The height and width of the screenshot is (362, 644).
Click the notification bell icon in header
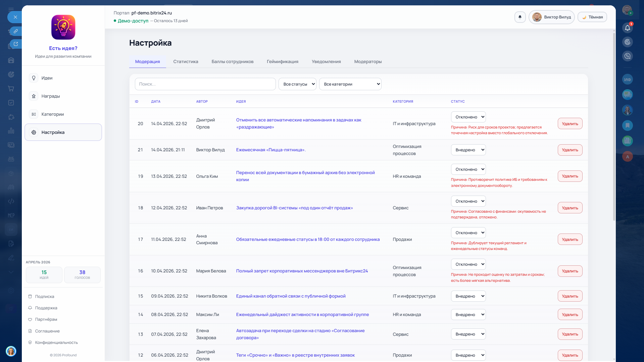pyautogui.click(x=520, y=17)
